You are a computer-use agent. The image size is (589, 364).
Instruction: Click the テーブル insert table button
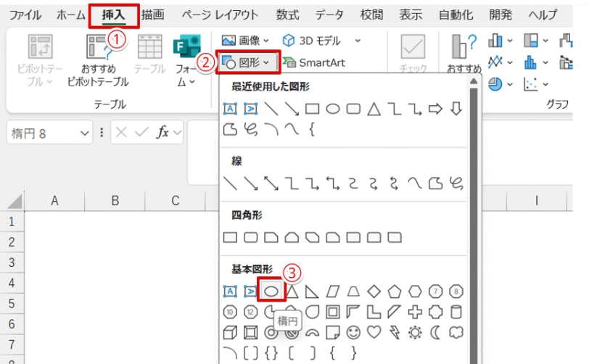click(150, 54)
